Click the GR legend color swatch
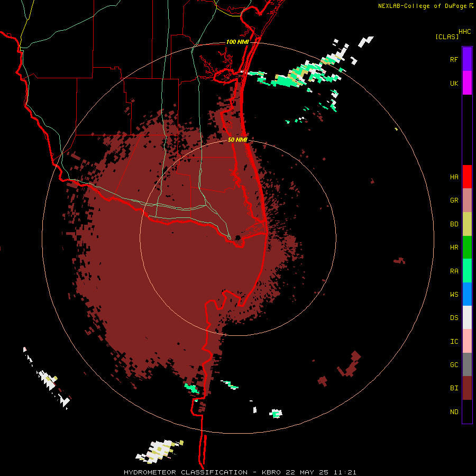This screenshot has height=476, width=476. (467, 200)
